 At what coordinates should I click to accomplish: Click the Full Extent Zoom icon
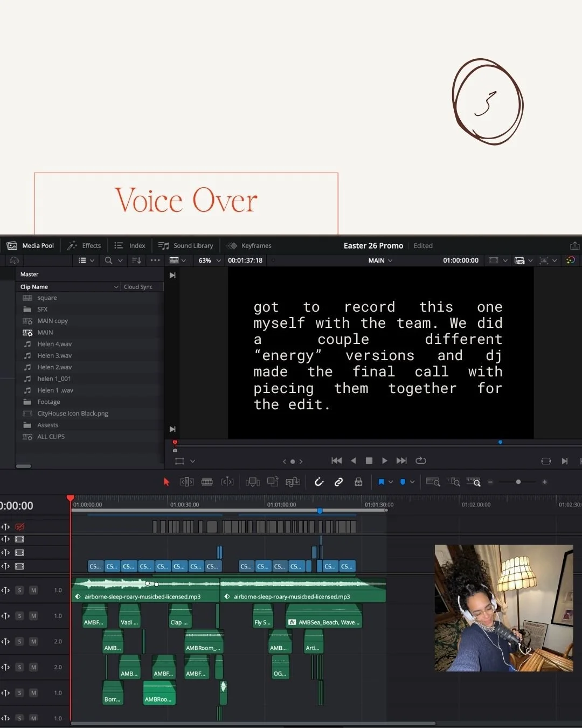click(x=433, y=482)
